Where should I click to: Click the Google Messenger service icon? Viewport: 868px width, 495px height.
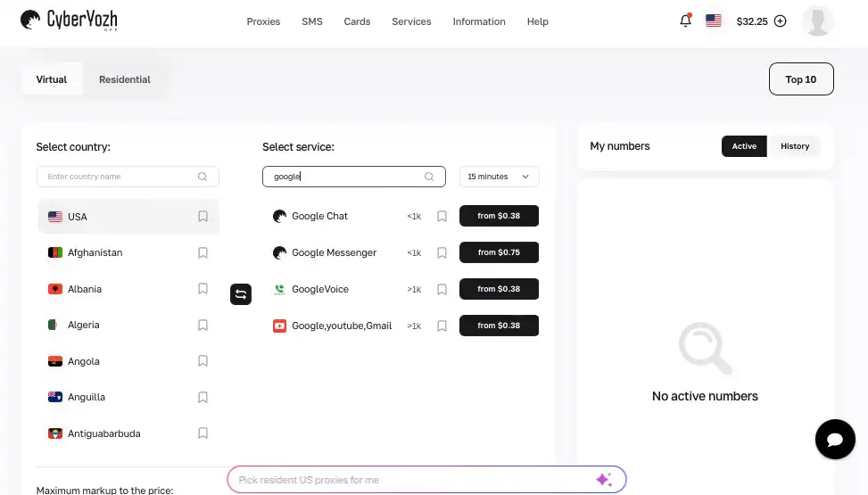click(x=279, y=252)
